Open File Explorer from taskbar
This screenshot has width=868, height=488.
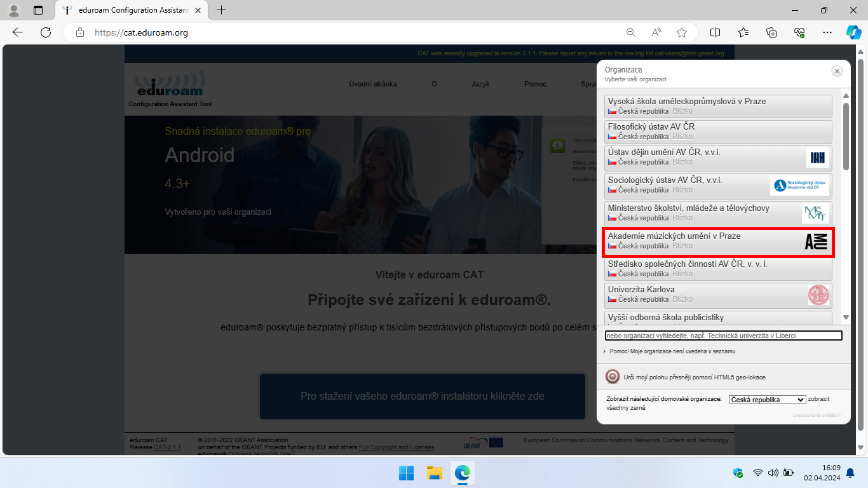[434, 473]
